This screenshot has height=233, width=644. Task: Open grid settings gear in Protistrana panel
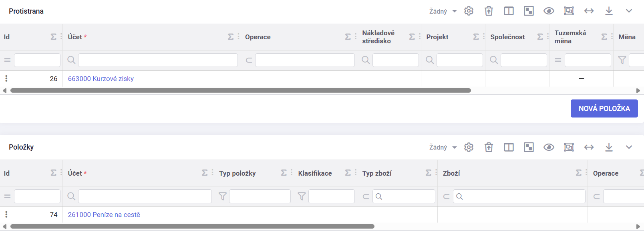point(469,11)
